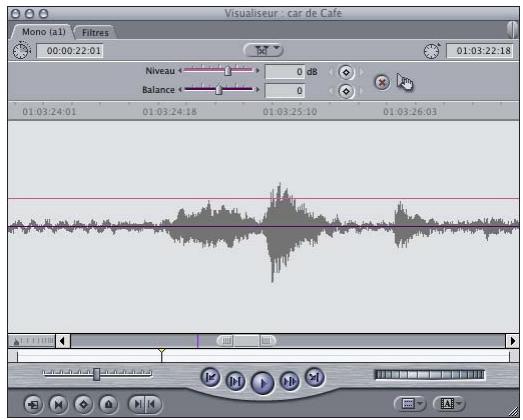Click the Balance value field

[x=285, y=90]
